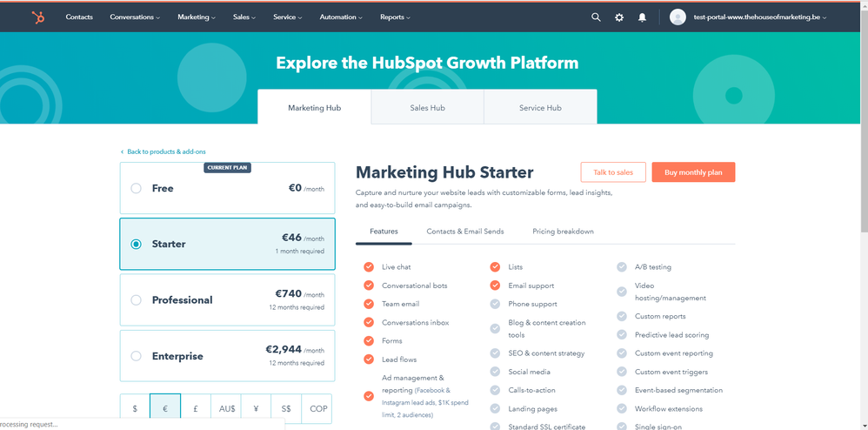
Task: Click the Predictive lead scoring check icon
Action: (x=622, y=335)
